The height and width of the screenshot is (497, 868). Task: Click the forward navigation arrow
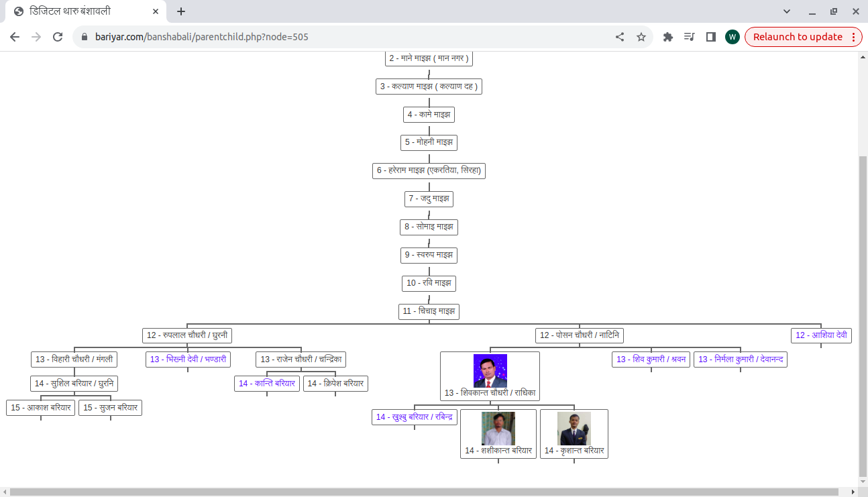coord(36,37)
